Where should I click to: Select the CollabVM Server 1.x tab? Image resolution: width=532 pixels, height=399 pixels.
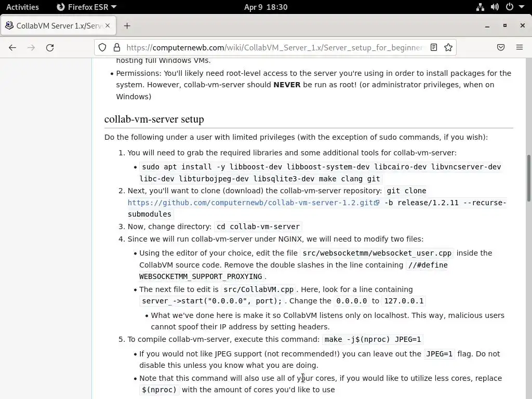tap(58, 26)
